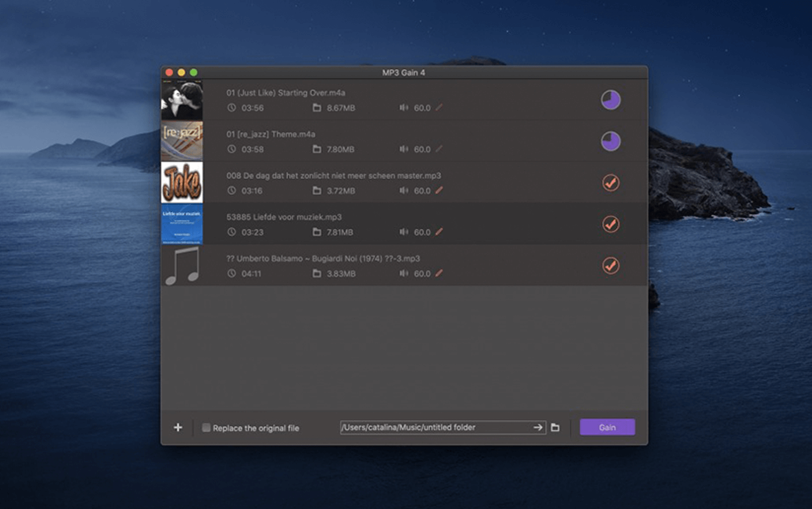The image size is (812, 509).
Task: Select 008 De dag dat het zonlicht file name
Action: tap(334, 176)
